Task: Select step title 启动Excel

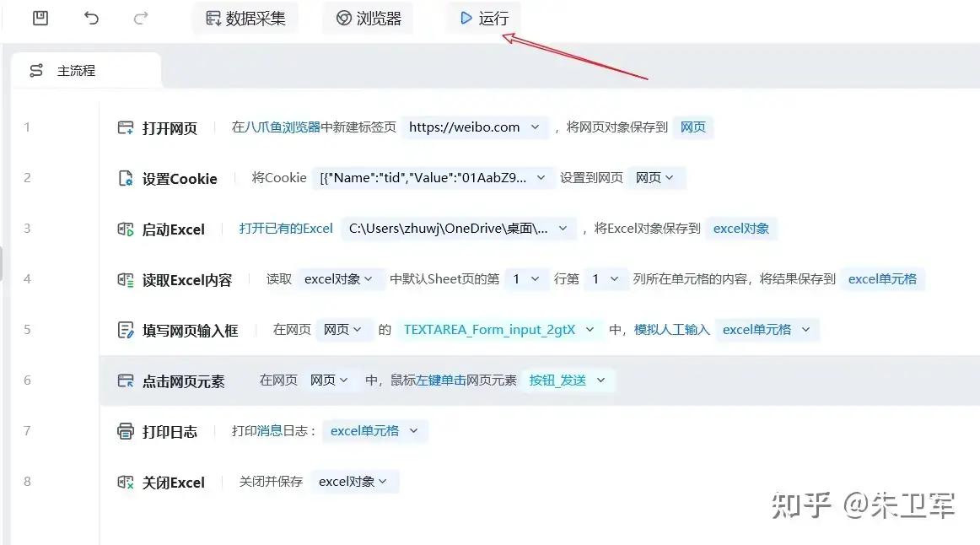Action: pos(173,229)
